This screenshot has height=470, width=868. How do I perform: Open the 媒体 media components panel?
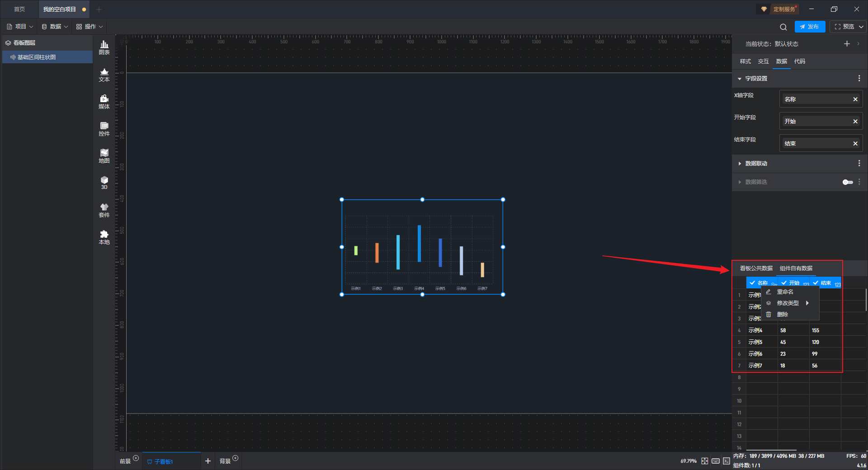[104, 102]
